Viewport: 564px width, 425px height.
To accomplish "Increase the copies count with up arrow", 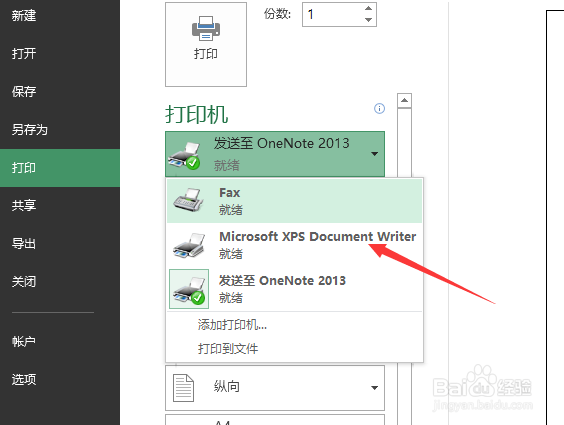I will click(x=368, y=8).
